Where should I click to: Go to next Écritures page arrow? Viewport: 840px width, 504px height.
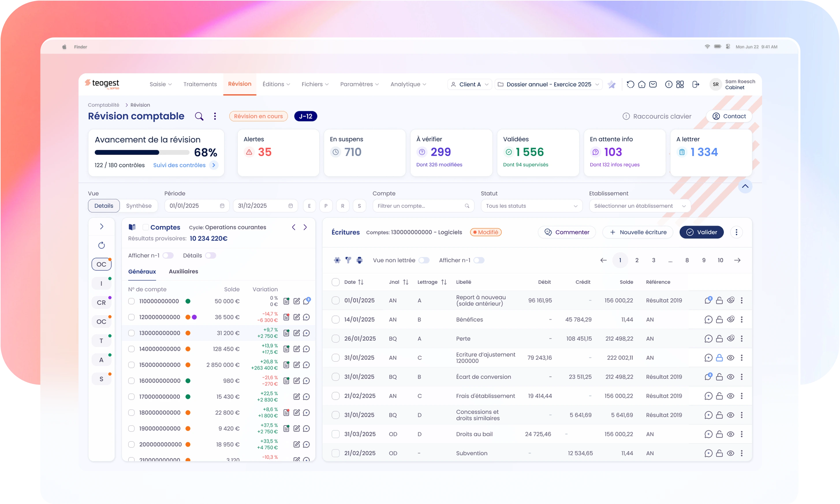click(x=737, y=260)
